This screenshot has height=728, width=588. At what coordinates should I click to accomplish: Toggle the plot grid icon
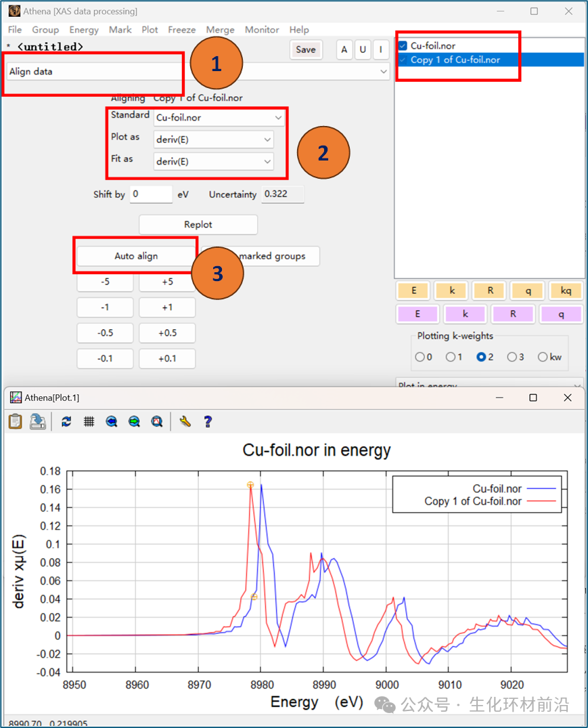point(89,422)
